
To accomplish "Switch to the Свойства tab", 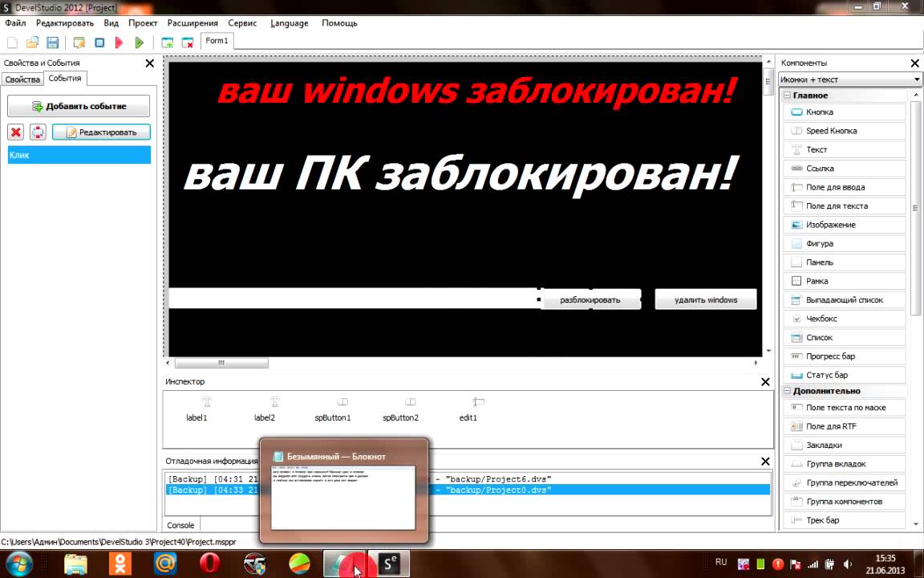I will 22,79.
